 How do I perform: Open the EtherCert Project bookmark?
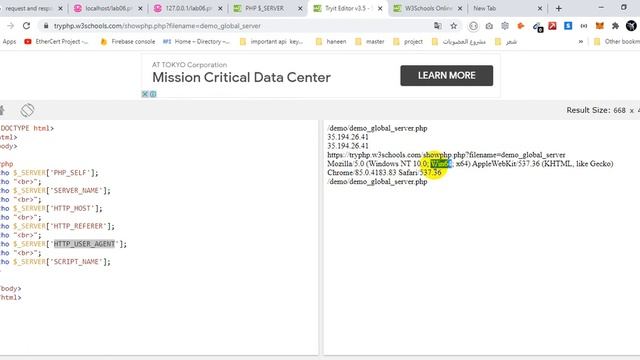(56, 42)
